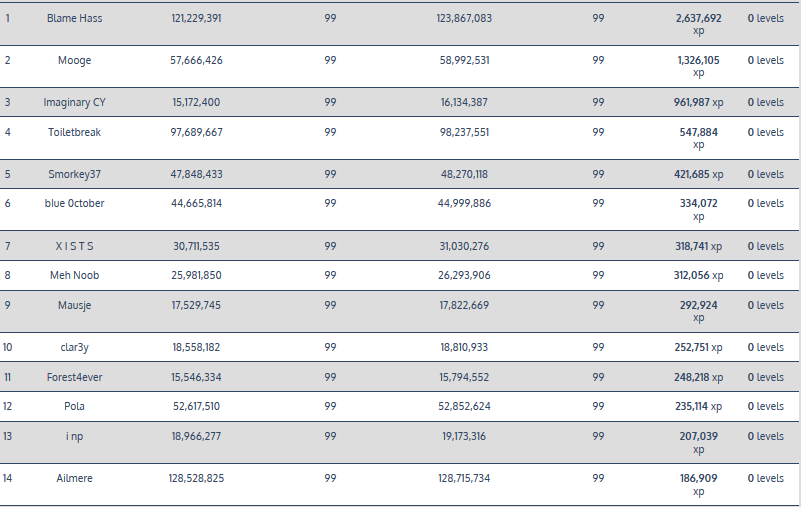The height and width of the screenshot is (507, 801).
Task: Click the blue 0ctober player name
Action: tap(74, 204)
